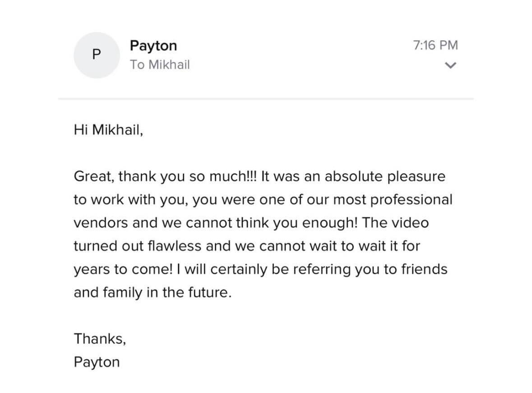Open the "To Mikhail" recipient line

coord(160,65)
